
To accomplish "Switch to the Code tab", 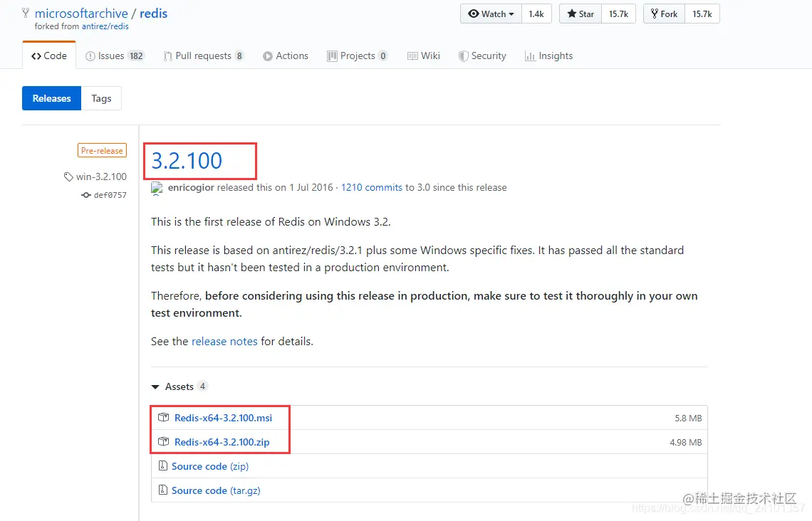I will point(49,56).
